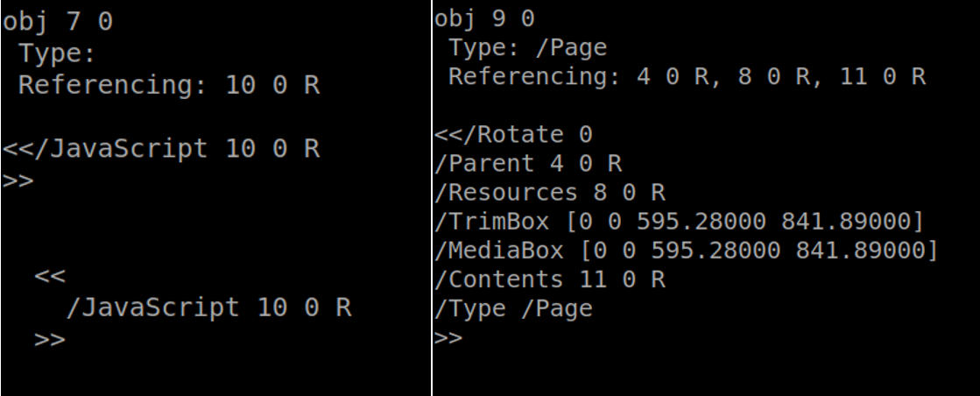Click the '/Type /Page' dictionary line
Screen dimensions: 980x396
pos(514,309)
